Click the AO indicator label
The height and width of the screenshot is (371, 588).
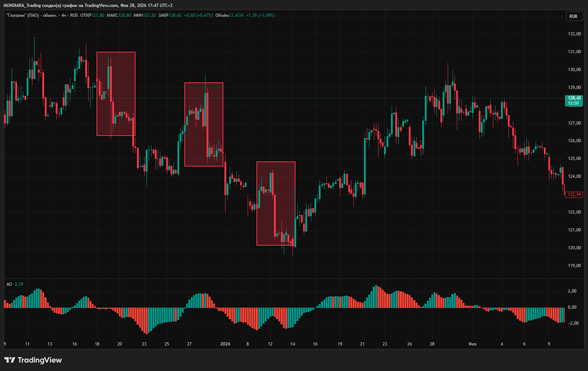[9, 284]
